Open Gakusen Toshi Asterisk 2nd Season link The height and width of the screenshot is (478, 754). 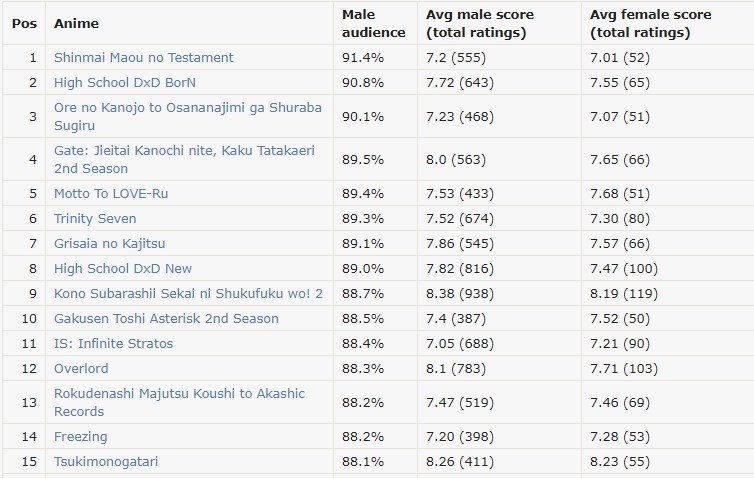coord(166,318)
